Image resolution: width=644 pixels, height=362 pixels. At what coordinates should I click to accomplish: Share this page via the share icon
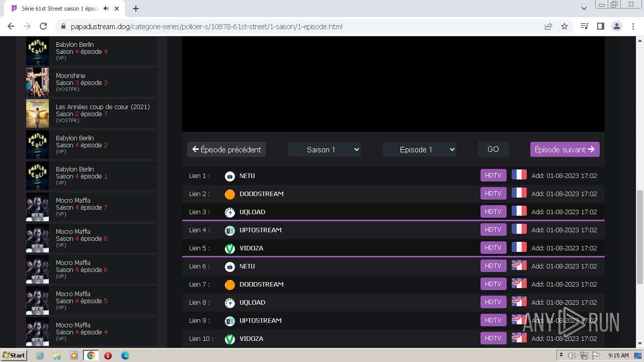[548, 26]
